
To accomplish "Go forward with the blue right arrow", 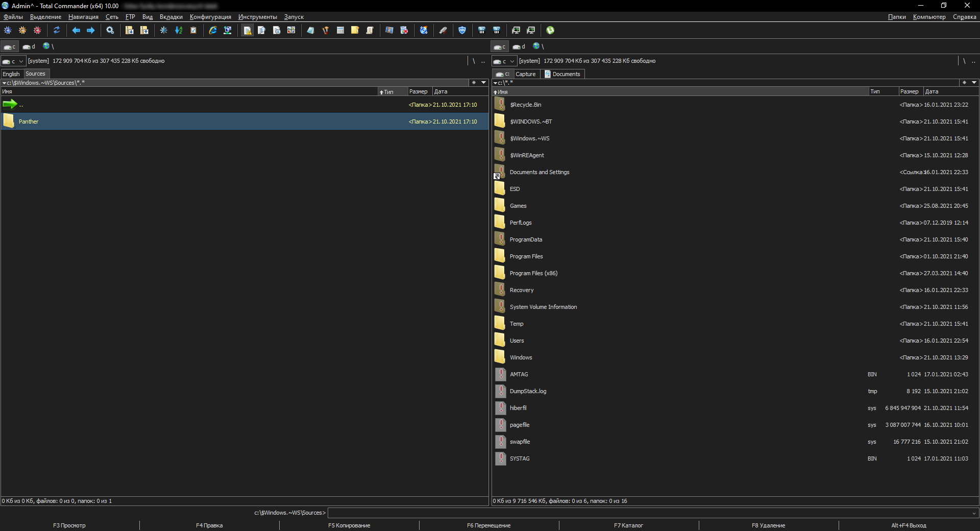I will click(91, 30).
